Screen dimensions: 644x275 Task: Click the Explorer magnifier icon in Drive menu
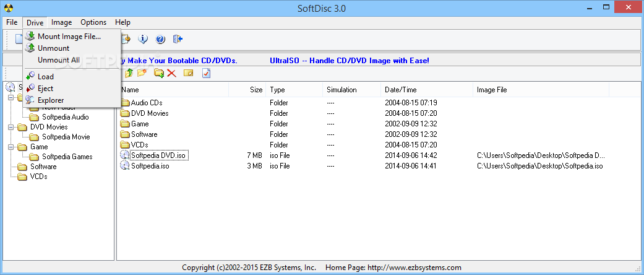(30, 100)
